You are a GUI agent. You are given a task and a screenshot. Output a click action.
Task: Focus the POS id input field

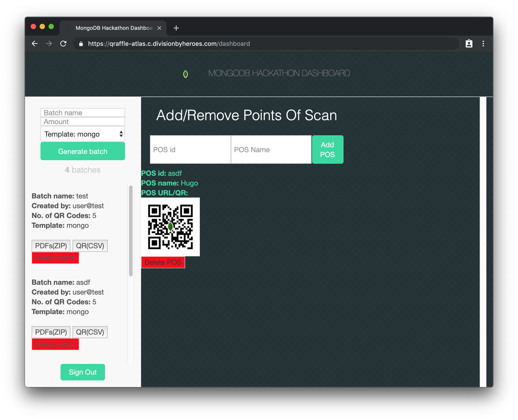pos(190,149)
